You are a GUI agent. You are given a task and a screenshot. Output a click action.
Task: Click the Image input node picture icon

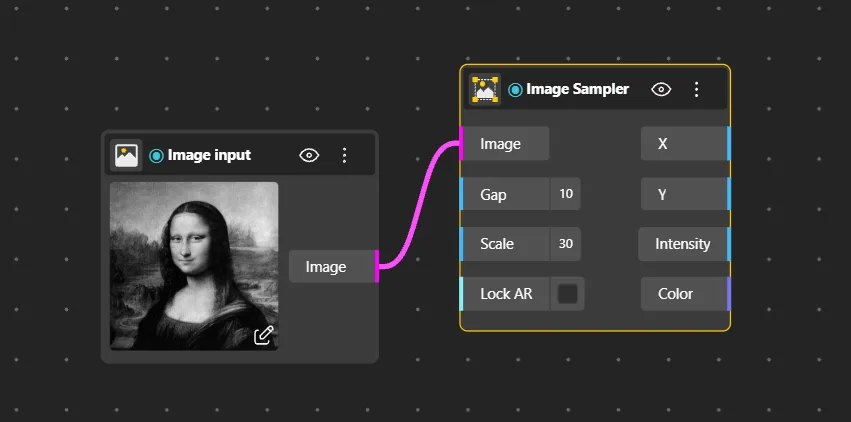[126, 155]
